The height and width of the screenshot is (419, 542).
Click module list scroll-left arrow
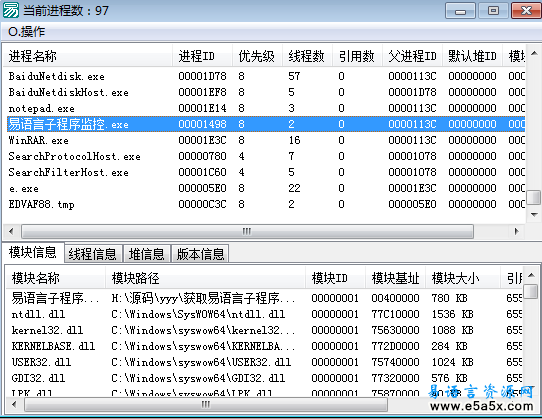pyautogui.click(x=14, y=404)
